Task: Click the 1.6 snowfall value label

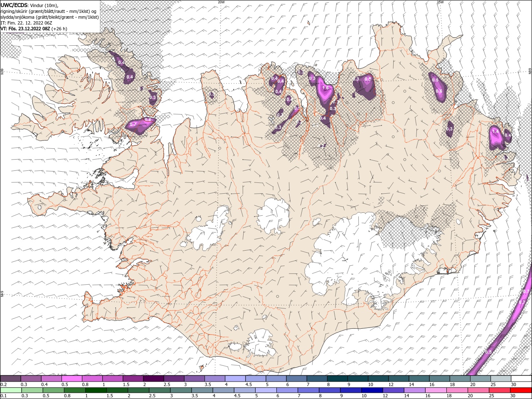Action: click(326, 88)
